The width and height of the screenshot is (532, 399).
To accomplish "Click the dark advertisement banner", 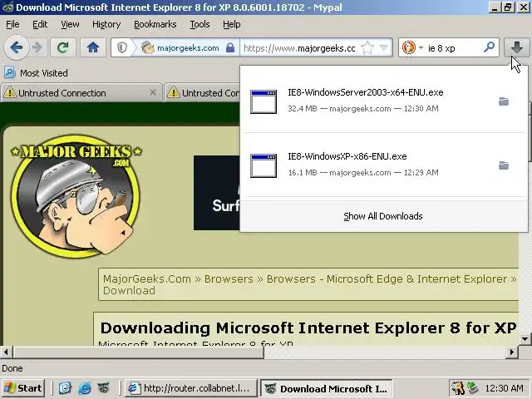I will click(x=217, y=193).
